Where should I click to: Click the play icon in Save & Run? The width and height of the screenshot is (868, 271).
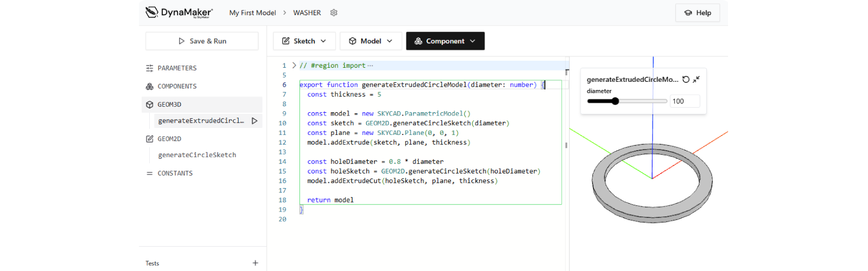coord(182,41)
